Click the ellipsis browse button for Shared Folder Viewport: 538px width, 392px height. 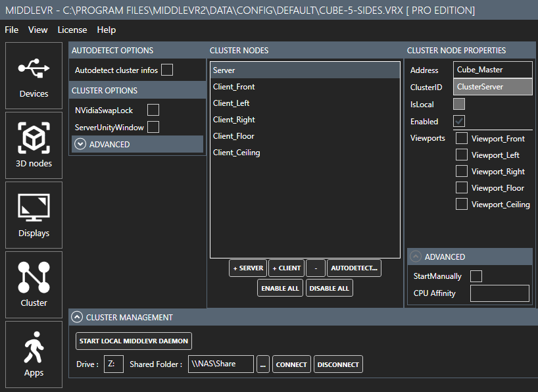pos(263,364)
